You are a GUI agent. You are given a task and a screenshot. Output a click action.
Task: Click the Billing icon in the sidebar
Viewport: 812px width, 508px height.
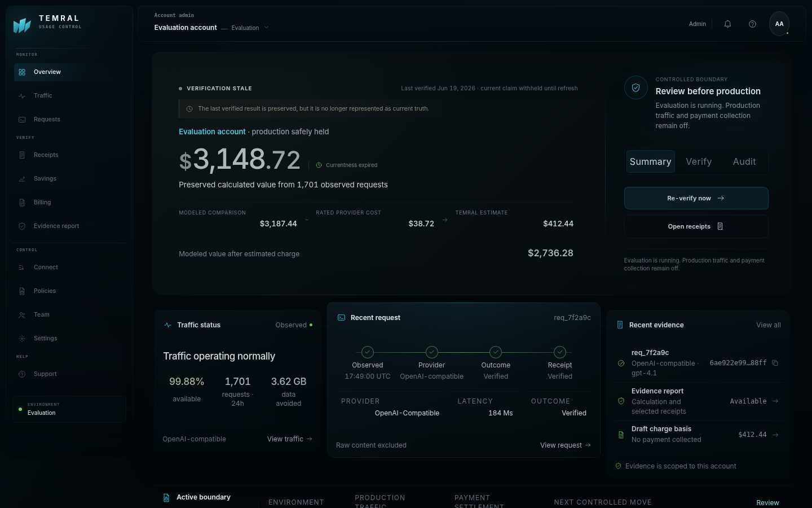tap(22, 203)
